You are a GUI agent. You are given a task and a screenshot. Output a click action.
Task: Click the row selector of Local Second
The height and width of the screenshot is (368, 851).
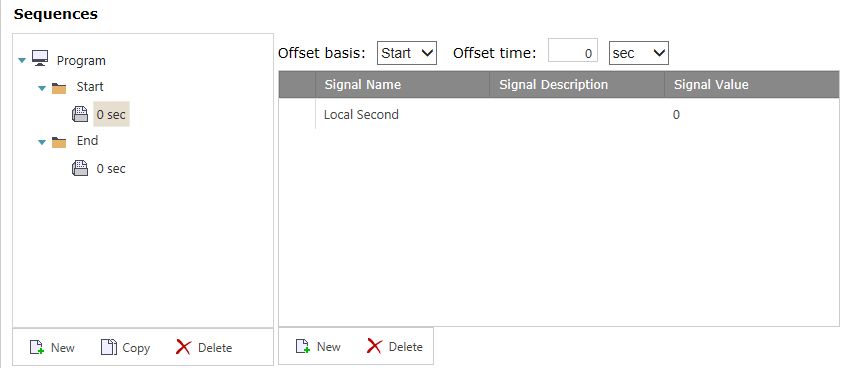(297, 115)
